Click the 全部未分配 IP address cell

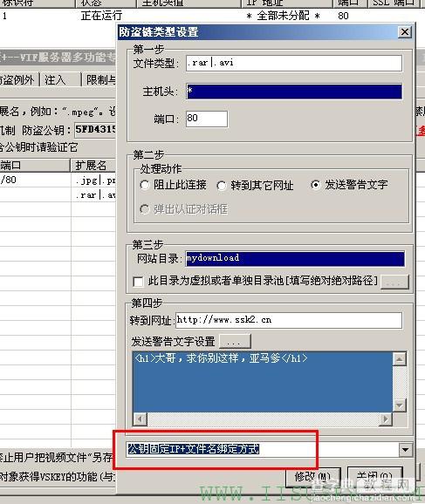[283, 16]
